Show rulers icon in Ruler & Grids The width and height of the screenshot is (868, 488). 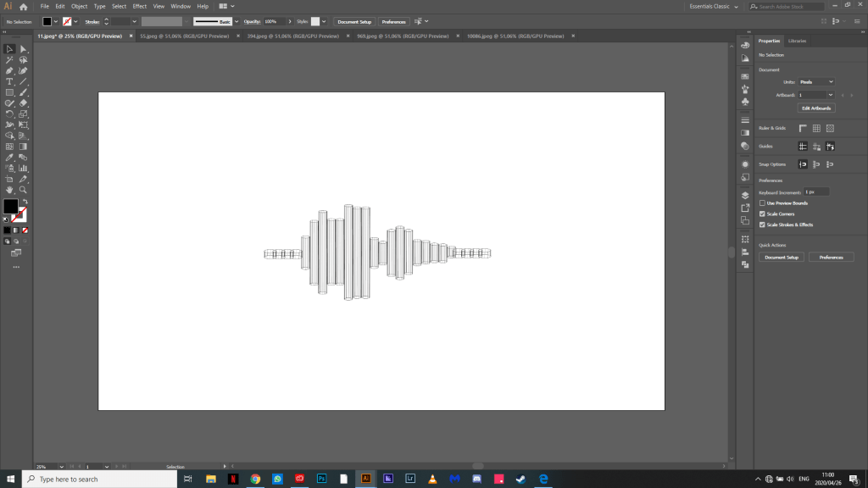click(x=803, y=128)
